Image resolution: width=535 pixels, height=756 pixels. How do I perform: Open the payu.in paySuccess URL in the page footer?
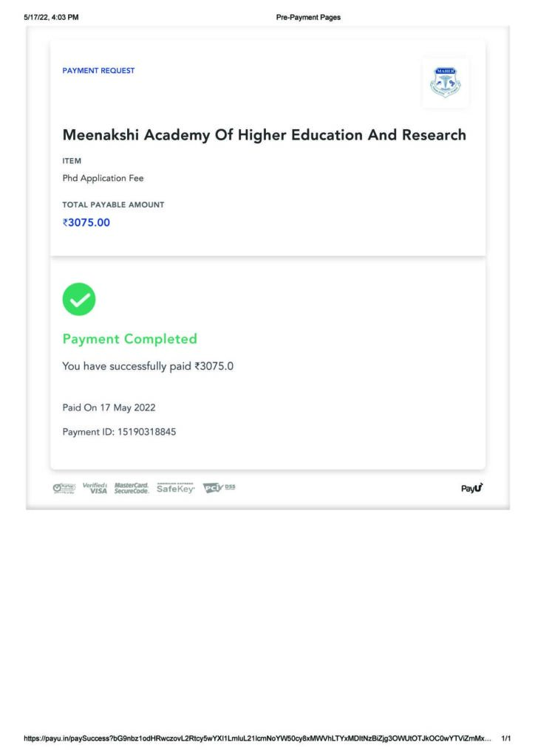click(x=258, y=738)
